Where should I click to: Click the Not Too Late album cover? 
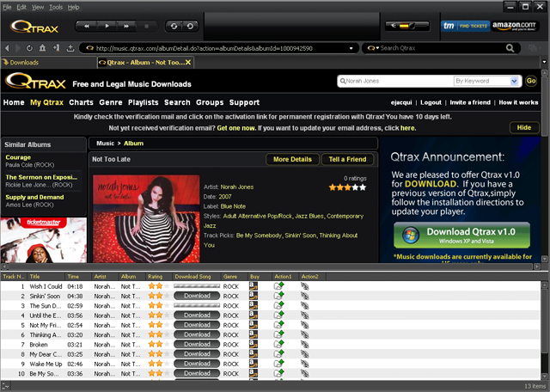[x=146, y=218]
